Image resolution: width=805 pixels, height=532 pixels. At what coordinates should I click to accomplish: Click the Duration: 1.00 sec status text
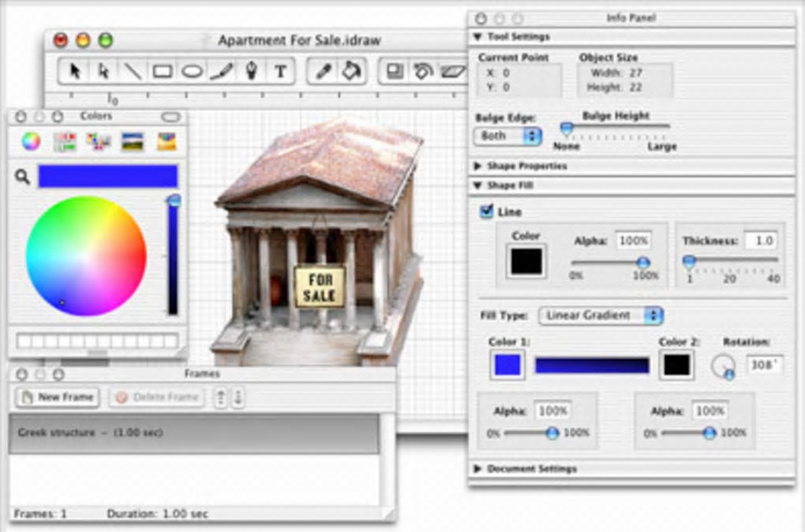pyautogui.click(x=157, y=514)
